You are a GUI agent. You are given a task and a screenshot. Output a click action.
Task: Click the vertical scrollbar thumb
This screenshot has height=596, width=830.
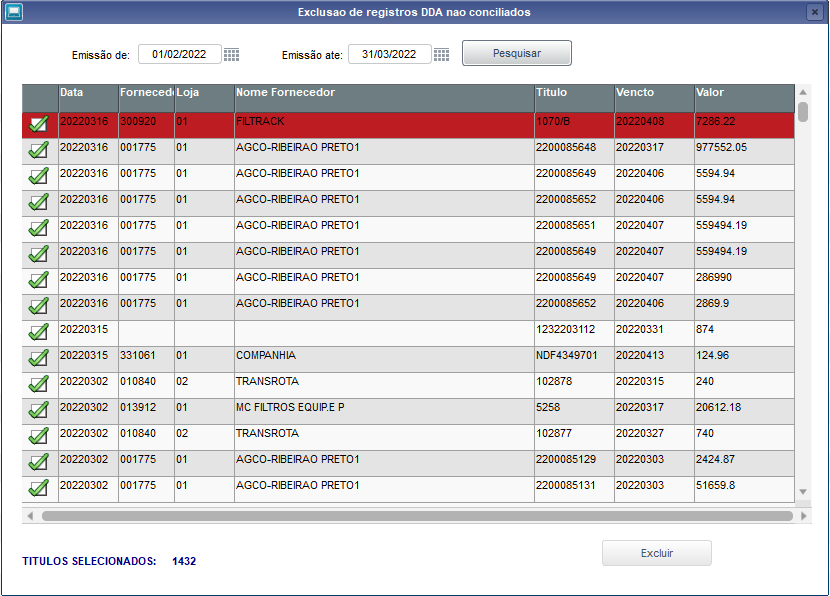click(803, 112)
